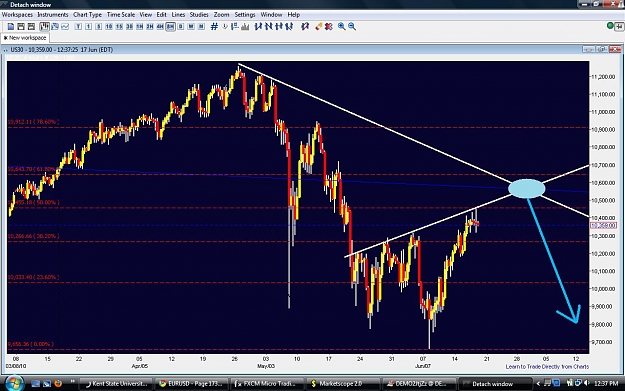This screenshot has width=625, height=391.
Task: Click the save workspace toolbar icon
Action: [31, 27]
